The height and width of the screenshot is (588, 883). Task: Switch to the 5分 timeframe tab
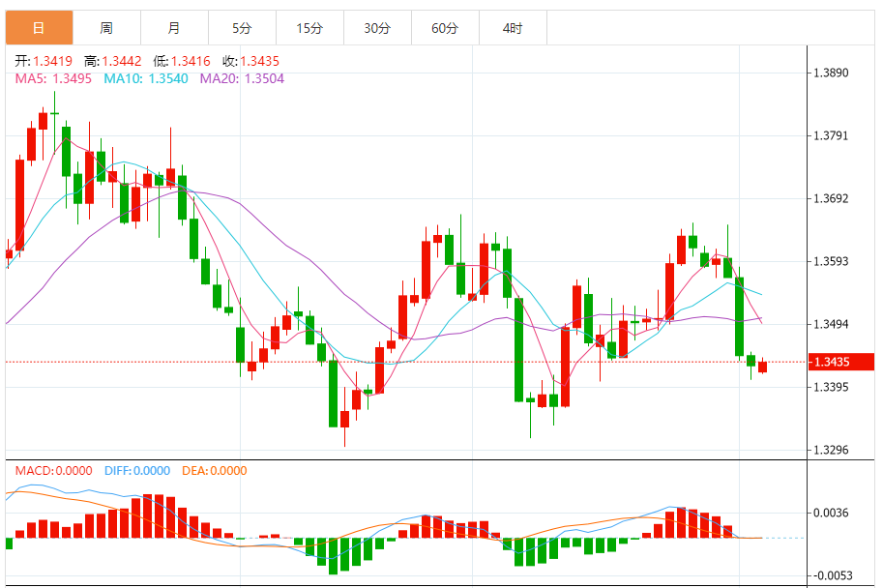[x=242, y=28]
